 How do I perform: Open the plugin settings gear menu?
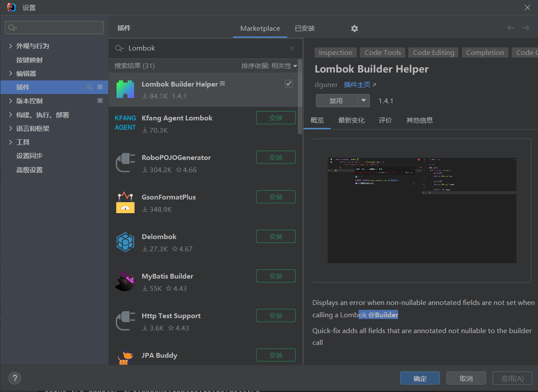355,29
